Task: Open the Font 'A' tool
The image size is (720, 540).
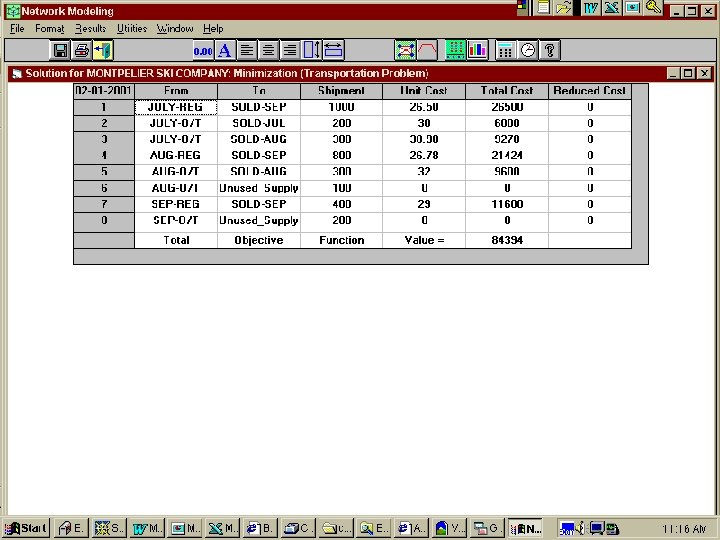Action: click(225, 50)
